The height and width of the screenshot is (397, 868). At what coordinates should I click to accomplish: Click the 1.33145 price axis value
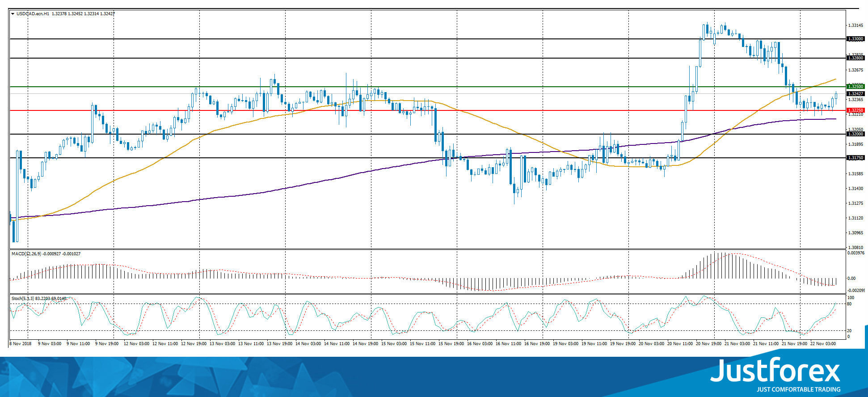pyautogui.click(x=856, y=25)
